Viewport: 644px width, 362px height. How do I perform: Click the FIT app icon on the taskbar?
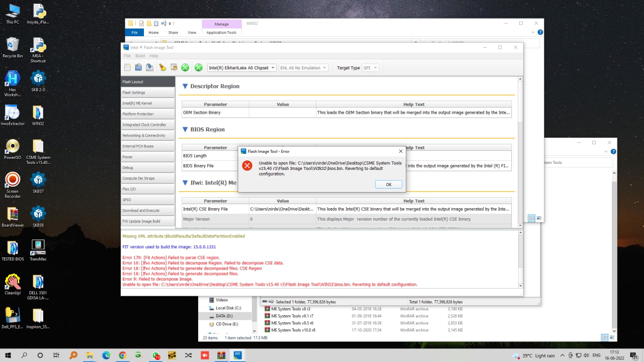click(x=237, y=355)
